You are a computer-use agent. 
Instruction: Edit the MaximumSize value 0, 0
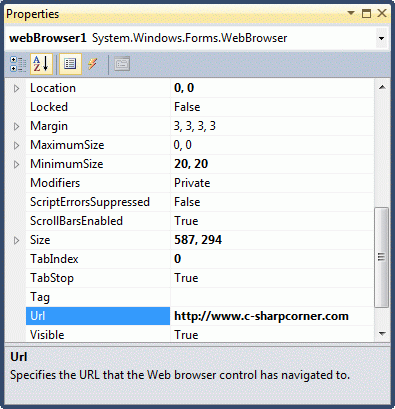point(183,145)
